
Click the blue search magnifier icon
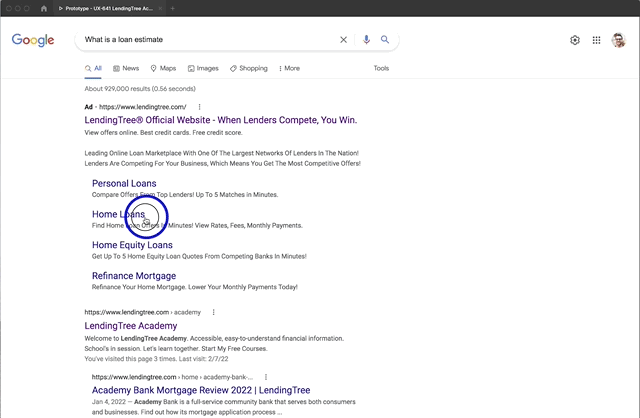[384, 40]
